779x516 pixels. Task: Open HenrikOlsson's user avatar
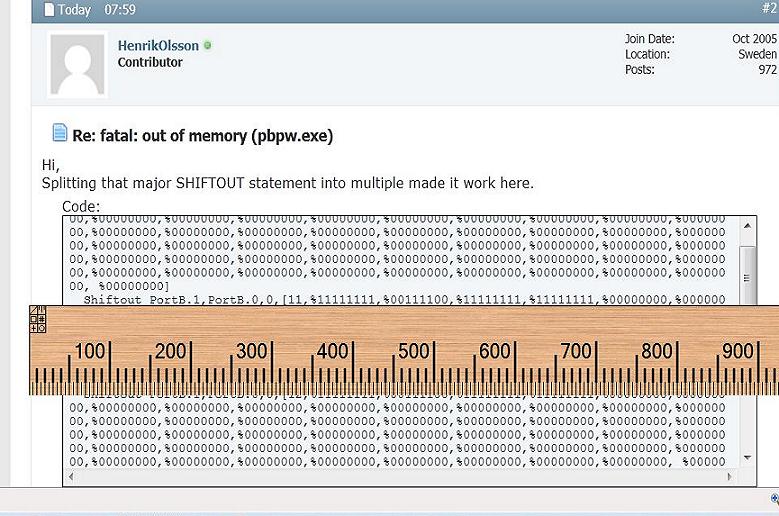pos(77,64)
